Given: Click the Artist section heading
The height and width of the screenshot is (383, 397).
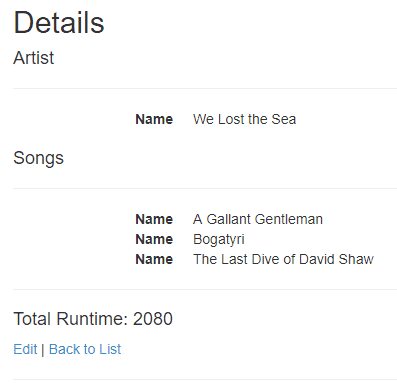Looking at the screenshot, I should (33, 58).
